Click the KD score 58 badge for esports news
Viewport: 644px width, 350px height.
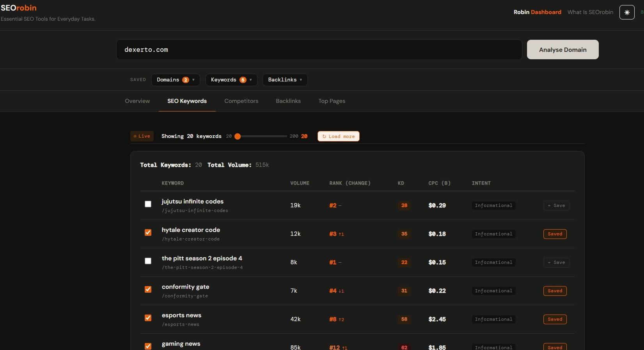(x=404, y=319)
